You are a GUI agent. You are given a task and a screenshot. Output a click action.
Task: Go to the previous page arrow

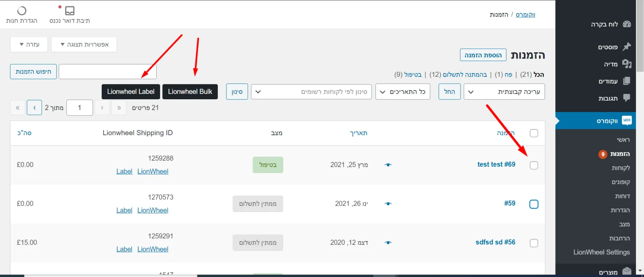point(102,108)
